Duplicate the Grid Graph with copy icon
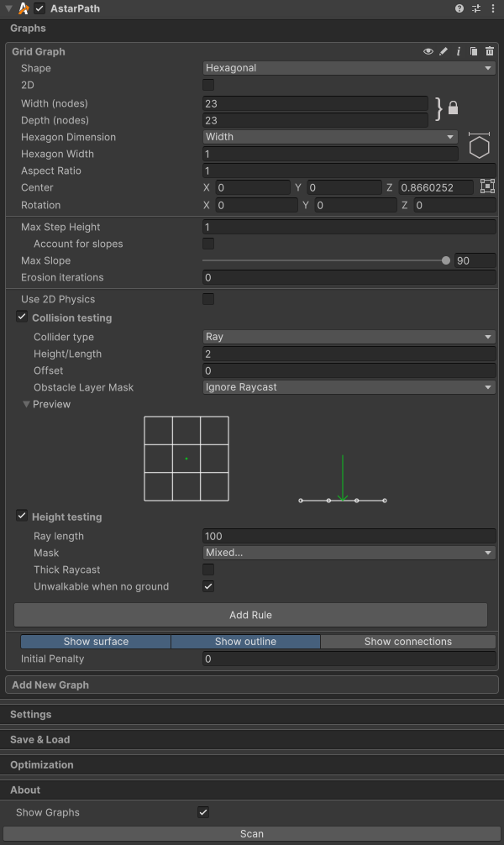Image resolution: width=504 pixels, height=845 pixels. point(474,51)
